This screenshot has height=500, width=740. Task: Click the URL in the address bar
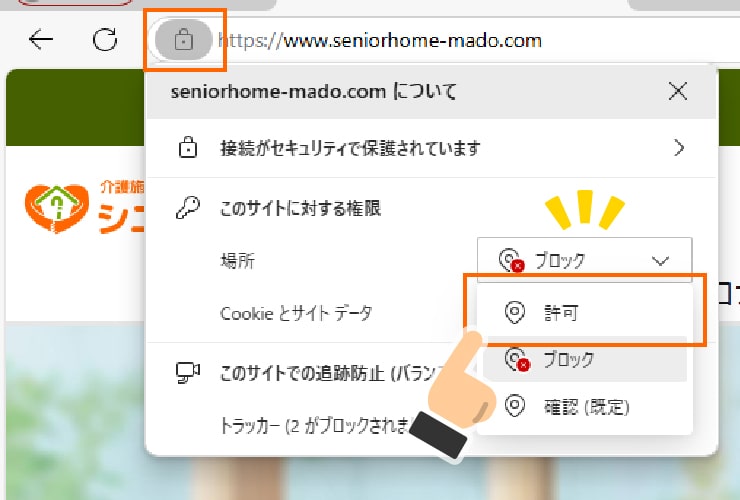coord(380,41)
